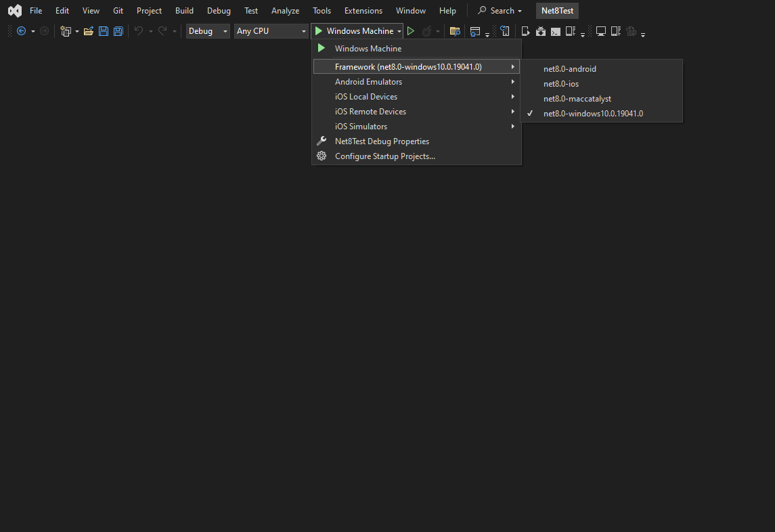Open the View menu

click(x=91, y=10)
